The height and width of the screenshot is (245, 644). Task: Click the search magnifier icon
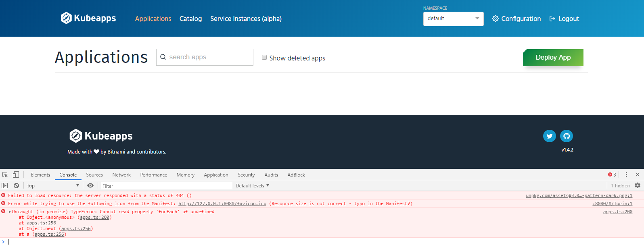tap(163, 57)
